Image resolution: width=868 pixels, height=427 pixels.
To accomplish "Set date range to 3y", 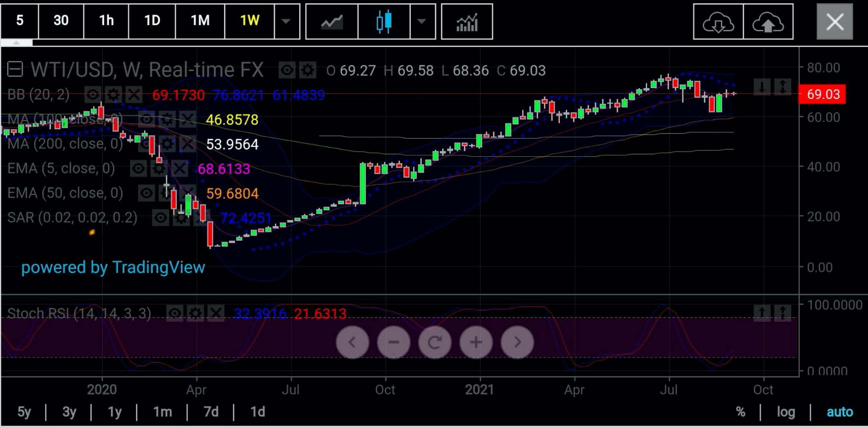I will [x=69, y=412].
